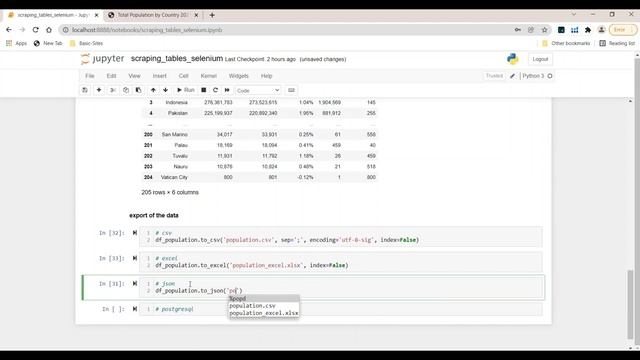Copy selected cells in Jupyter toolbar
Viewport: 640px width, 360px height.
coord(126,90)
